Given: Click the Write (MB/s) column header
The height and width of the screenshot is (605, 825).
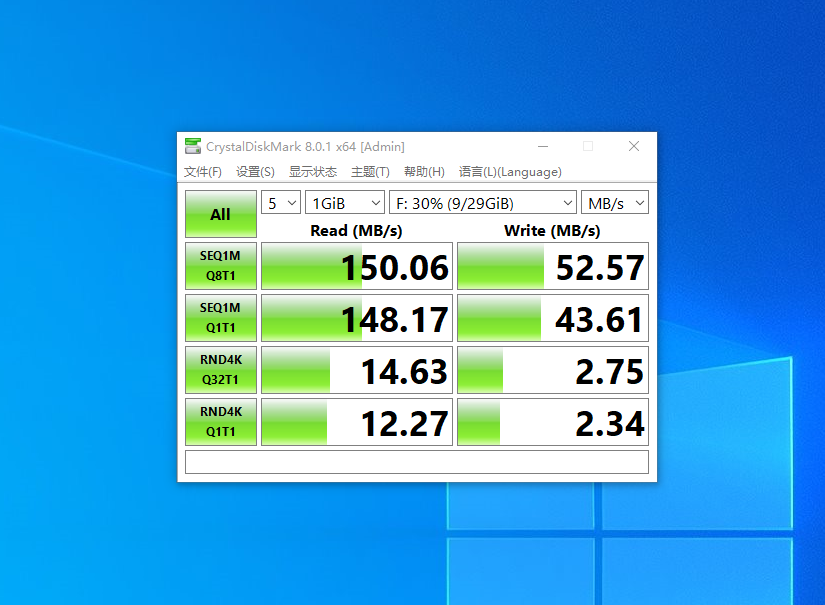Looking at the screenshot, I should 552,230.
